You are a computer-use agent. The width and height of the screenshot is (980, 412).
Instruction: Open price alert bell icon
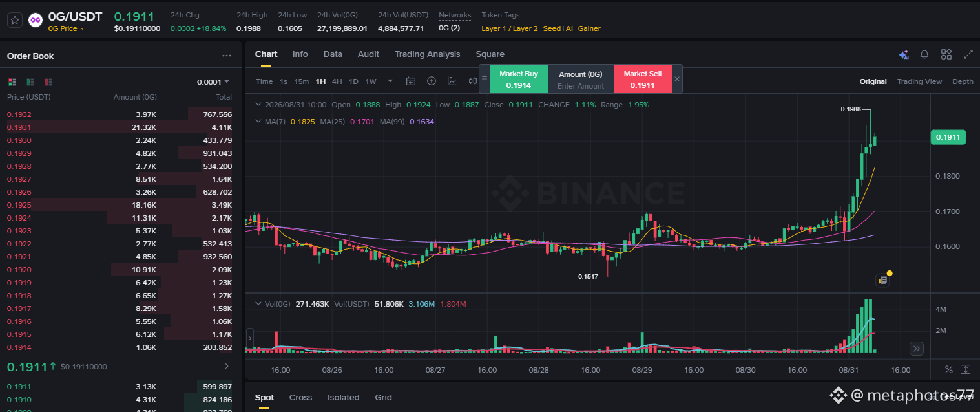point(924,55)
